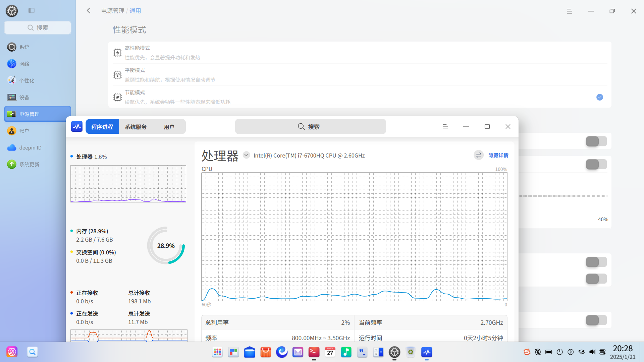Click the System Monitor 搜索 search field
This screenshot has width=644, height=362.
pyautogui.click(x=310, y=127)
